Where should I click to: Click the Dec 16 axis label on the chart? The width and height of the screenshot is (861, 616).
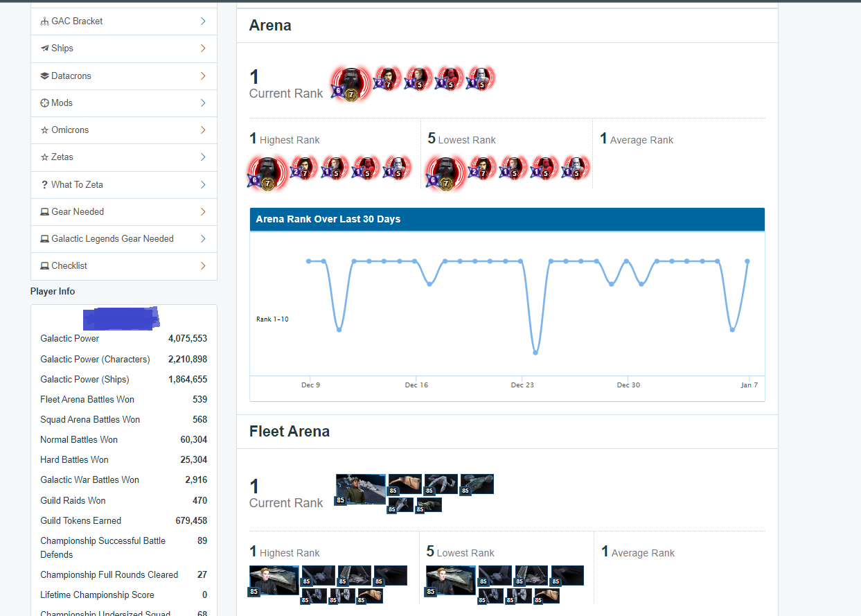(416, 385)
